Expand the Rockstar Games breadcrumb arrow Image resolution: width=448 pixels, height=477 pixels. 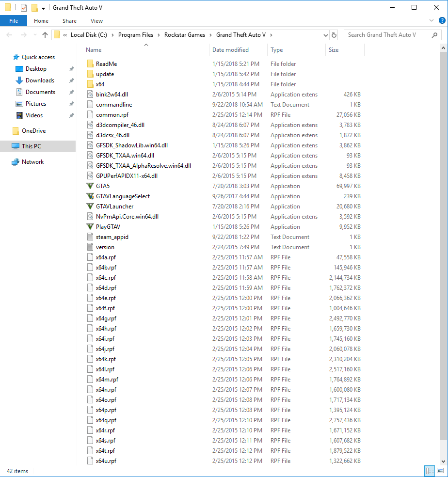[x=210, y=35]
